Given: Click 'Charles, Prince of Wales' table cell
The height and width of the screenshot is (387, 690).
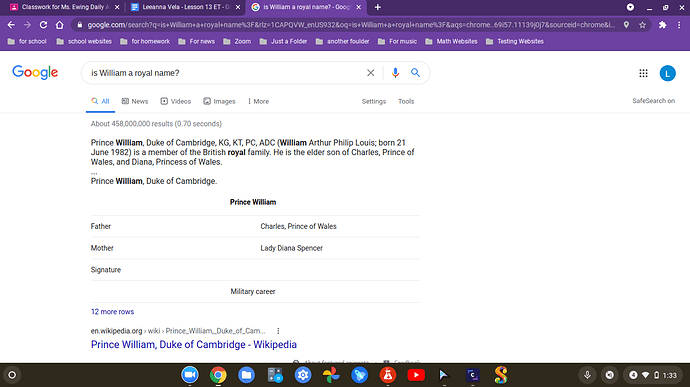Looking at the screenshot, I should coord(298,226).
